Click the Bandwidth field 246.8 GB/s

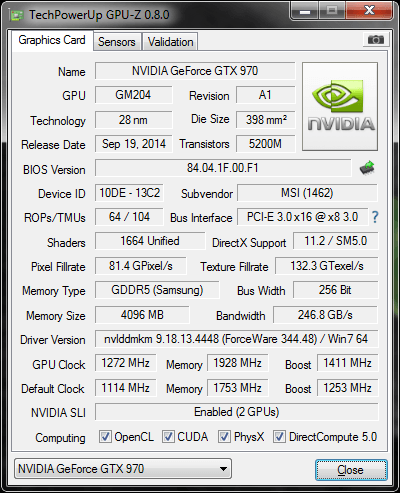[325, 315]
